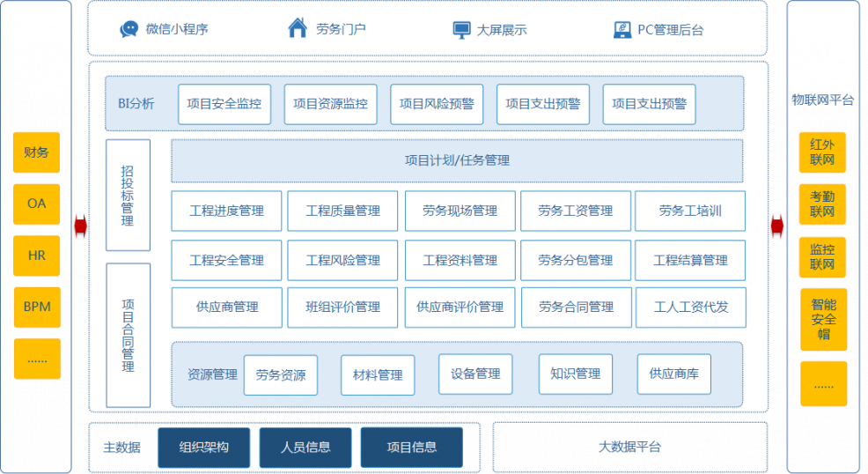Click the ellipsis box below BPM

click(x=37, y=359)
